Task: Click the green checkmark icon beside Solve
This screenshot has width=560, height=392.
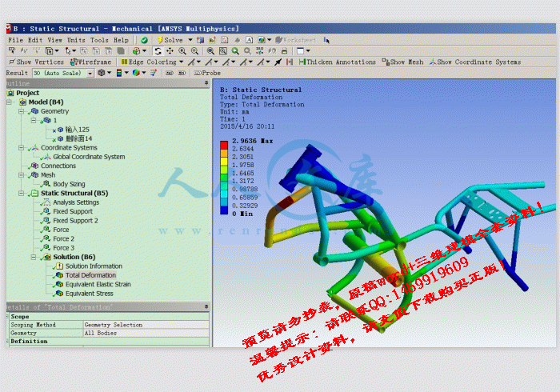Action: point(144,40)
